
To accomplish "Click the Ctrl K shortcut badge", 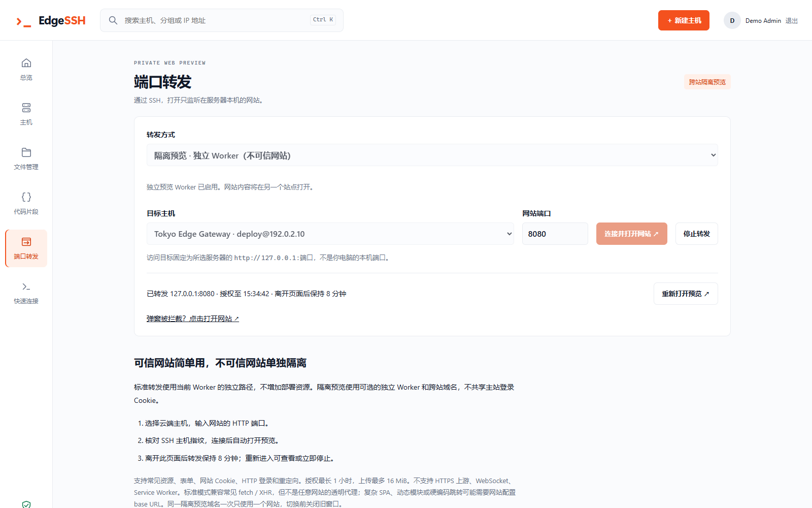I will pos(323,20).
